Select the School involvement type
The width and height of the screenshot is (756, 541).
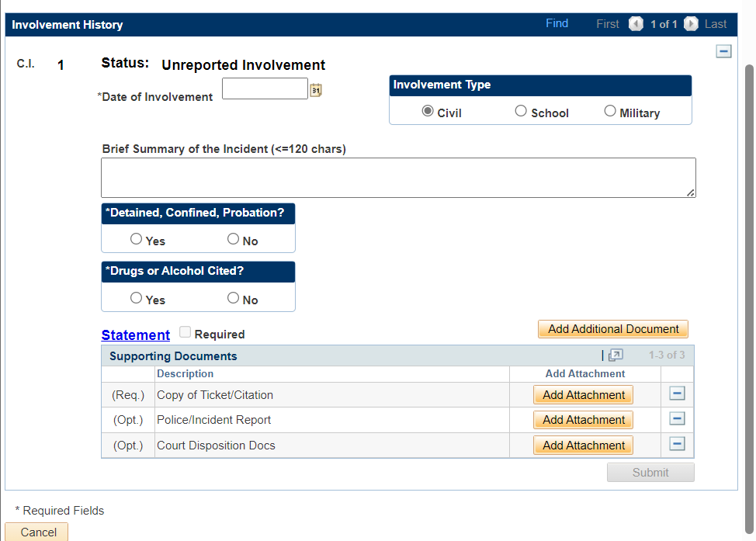click(521, 112)
